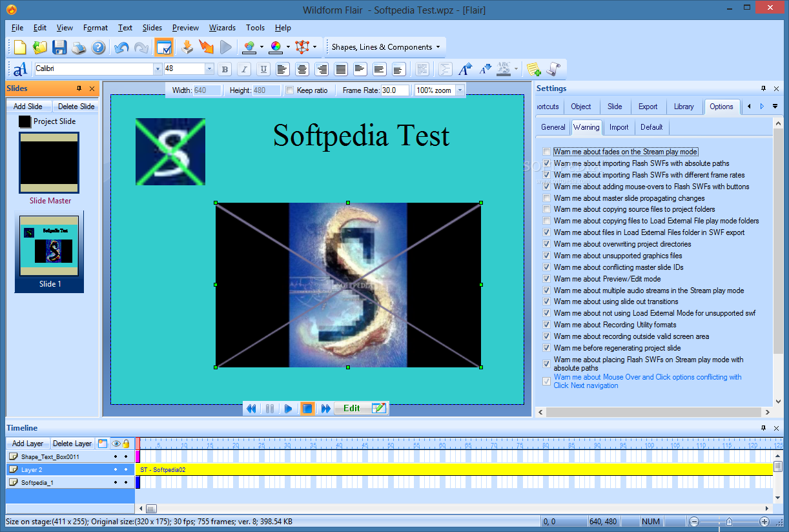This screenshot has height=532, width=789.
Task: Toggle the eye visibility column header in Timeline
Action: [116, 444]
